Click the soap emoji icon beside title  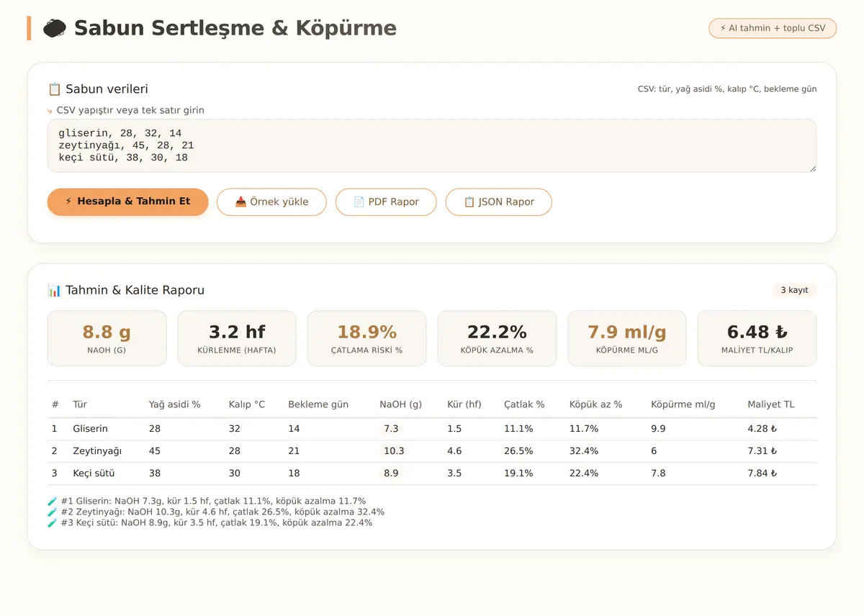click(55, 29)
